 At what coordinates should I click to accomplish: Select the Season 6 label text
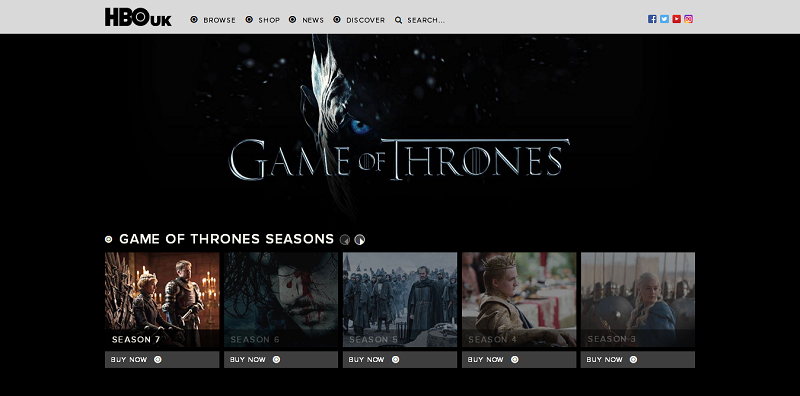click(255, 339)
